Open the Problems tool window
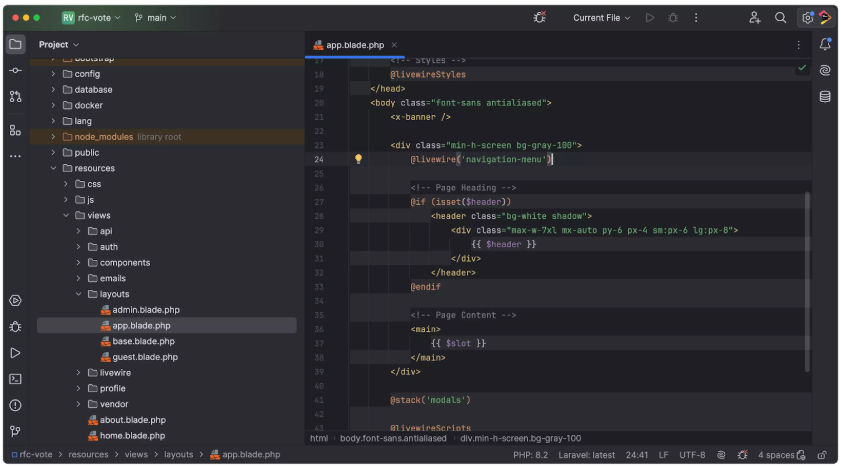Viewport: 841px width, 466px height. [x=16, y=406]
